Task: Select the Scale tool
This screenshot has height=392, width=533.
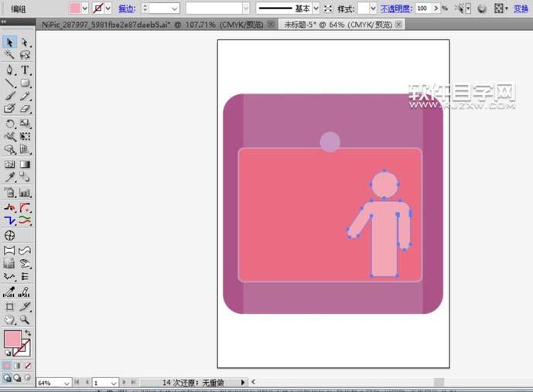Action: 25,123
